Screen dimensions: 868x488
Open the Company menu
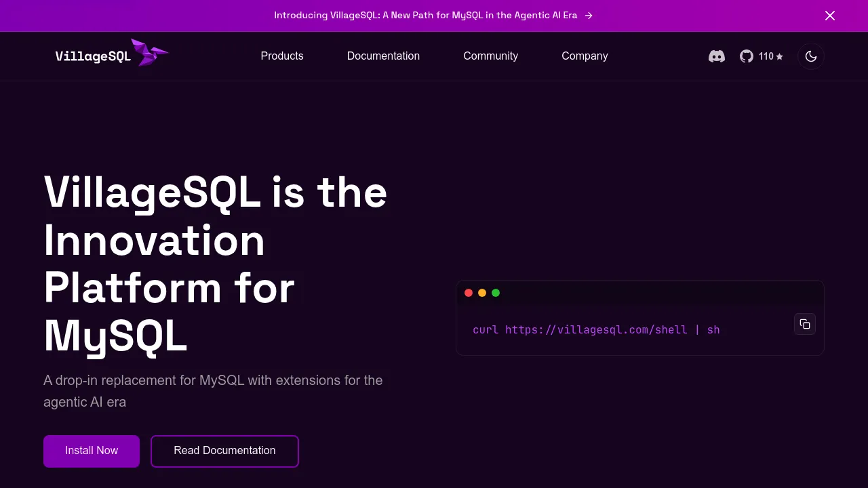pyautogui.click(x=585, y=56)
